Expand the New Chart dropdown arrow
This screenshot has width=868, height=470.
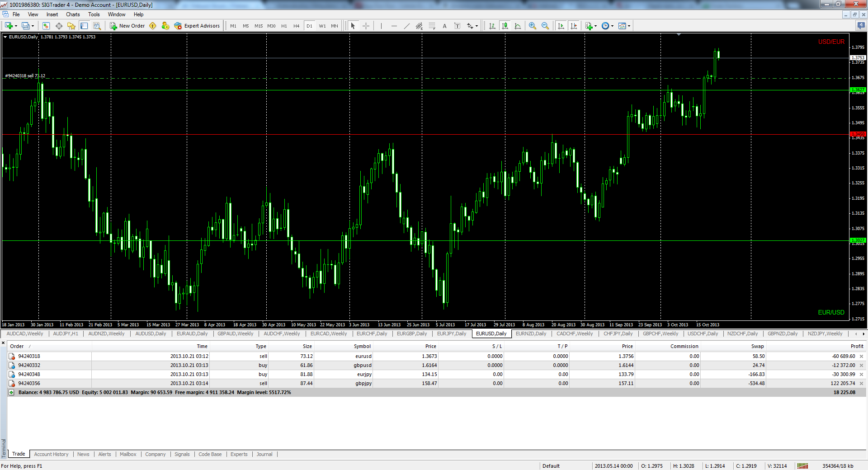coord(16,26)
